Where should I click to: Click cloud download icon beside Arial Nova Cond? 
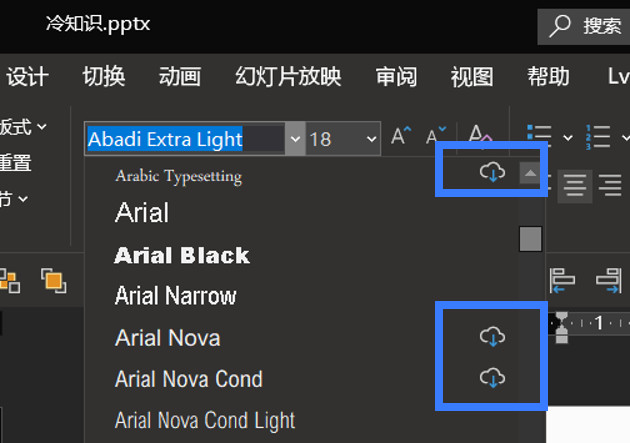492,378
